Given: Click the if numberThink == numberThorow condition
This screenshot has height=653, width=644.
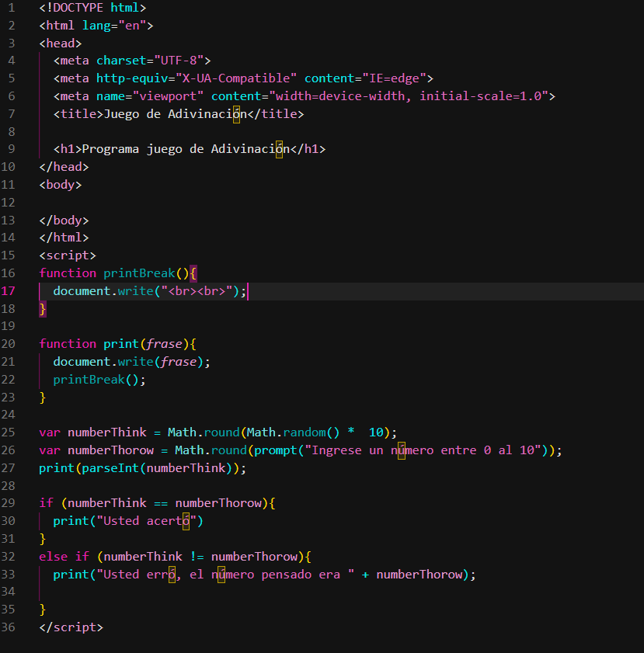Looking at the screenshot, I should coord(157,503).
